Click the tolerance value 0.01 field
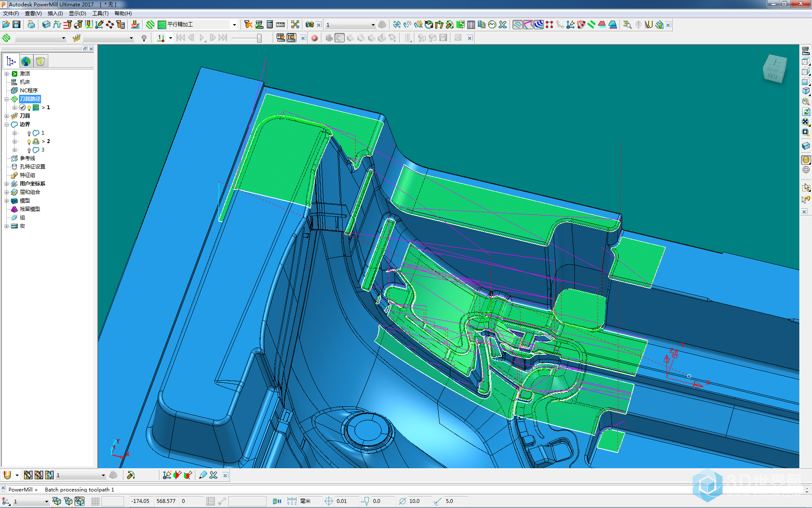 point(347,501)
